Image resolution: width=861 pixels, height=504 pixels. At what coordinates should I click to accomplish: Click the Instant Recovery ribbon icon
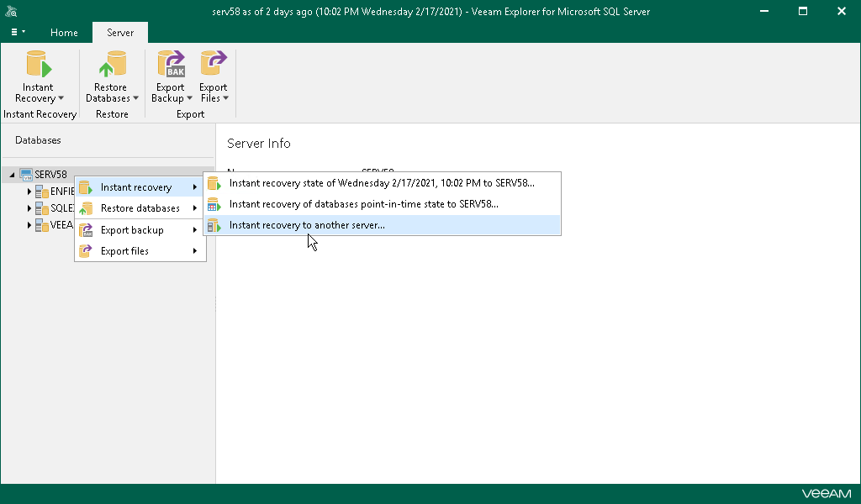(39, 64)
